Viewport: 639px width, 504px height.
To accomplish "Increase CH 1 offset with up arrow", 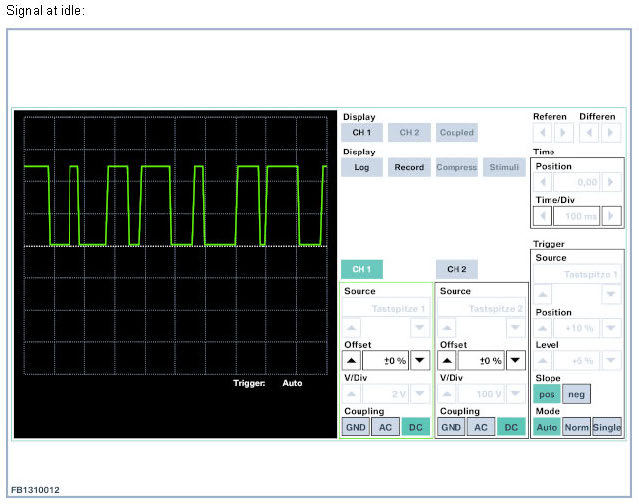I will (351, 361).
